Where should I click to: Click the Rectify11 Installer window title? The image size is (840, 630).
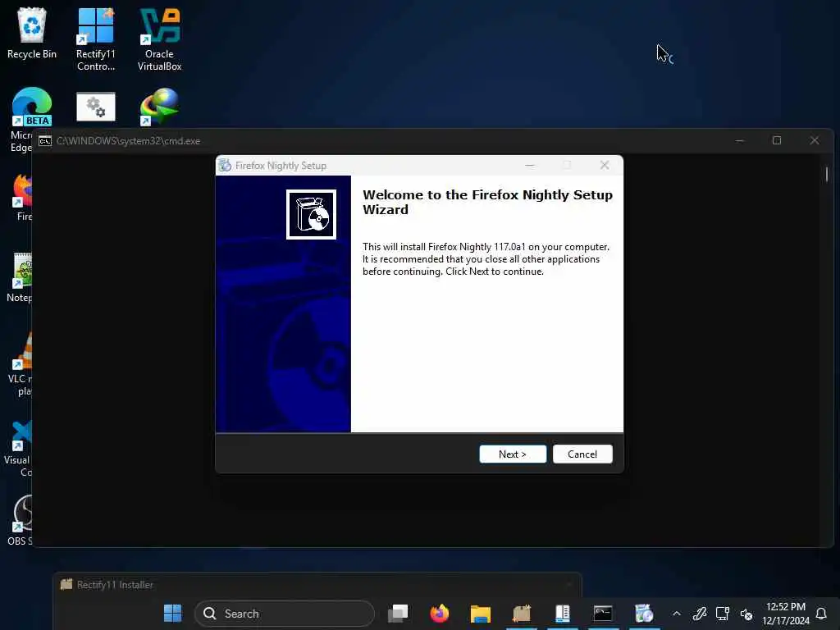click(115, 584)
